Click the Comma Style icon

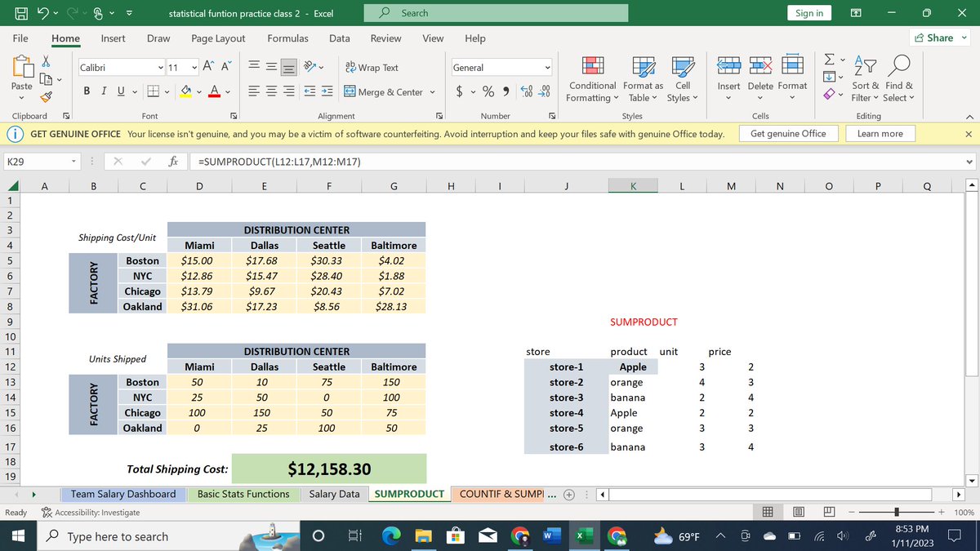pos(507,92)
